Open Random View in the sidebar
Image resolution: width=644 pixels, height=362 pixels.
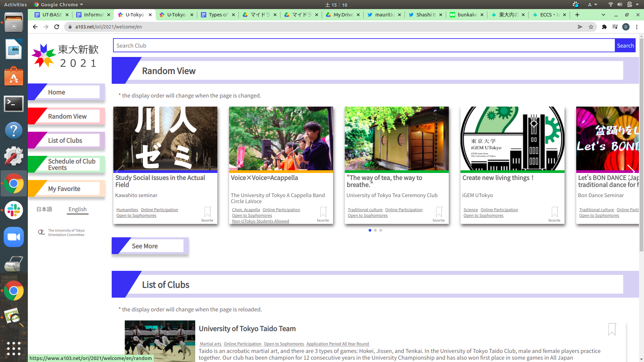[x=66, y=116]
